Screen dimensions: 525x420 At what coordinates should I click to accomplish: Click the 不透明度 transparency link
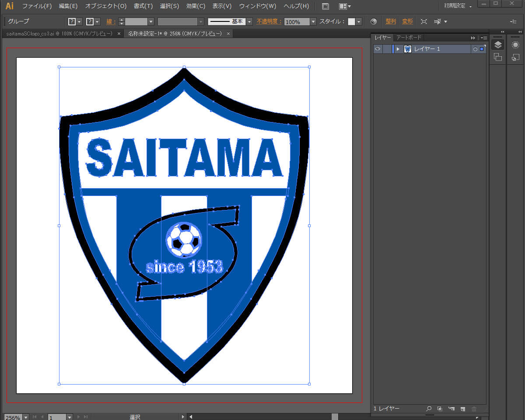pyautogui.click(x=269, y=21)
